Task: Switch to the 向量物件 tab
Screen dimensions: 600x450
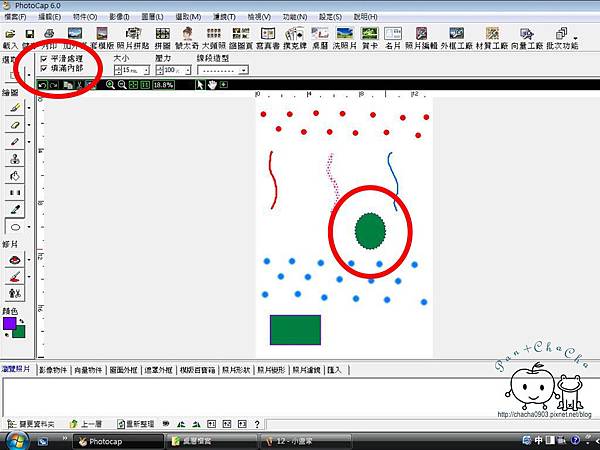Action: (x=88, y=370)
